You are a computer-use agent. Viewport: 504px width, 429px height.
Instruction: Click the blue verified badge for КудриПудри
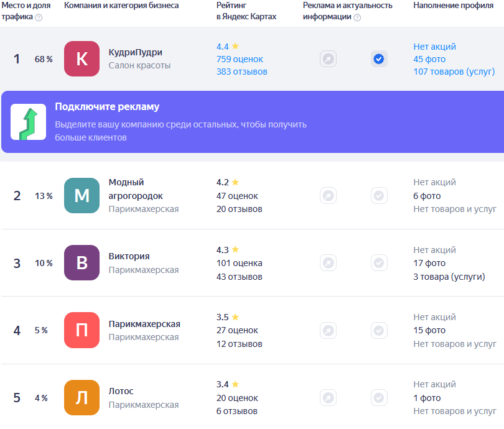tap(379, 59)
